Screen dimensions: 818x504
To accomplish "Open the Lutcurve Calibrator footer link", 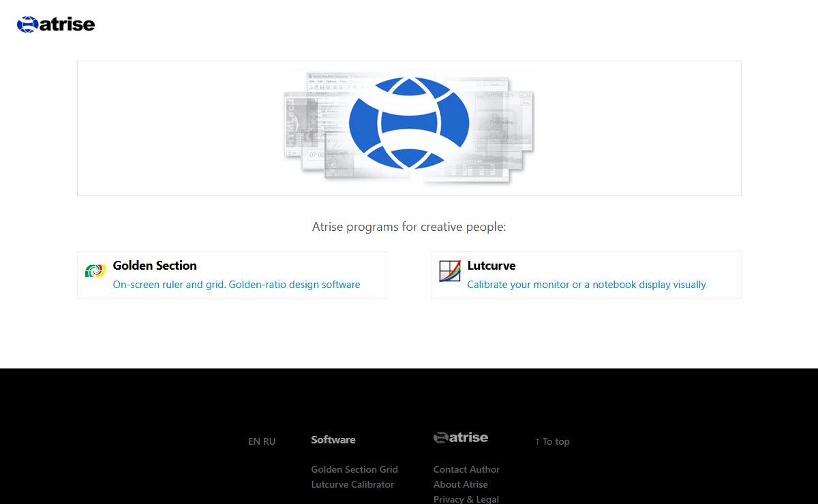I will pyautogui.click(x=352, y=484).
